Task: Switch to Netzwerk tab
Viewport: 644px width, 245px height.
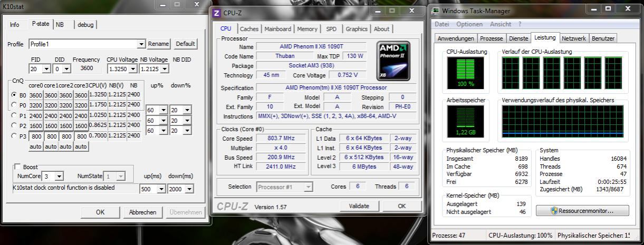Action: pyautogui.click(x=574, y=38)
